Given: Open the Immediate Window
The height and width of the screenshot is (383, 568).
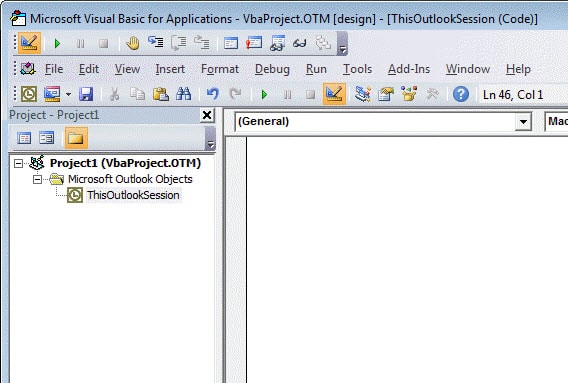Looking at the screenshot, I should [x=254, y=43].
